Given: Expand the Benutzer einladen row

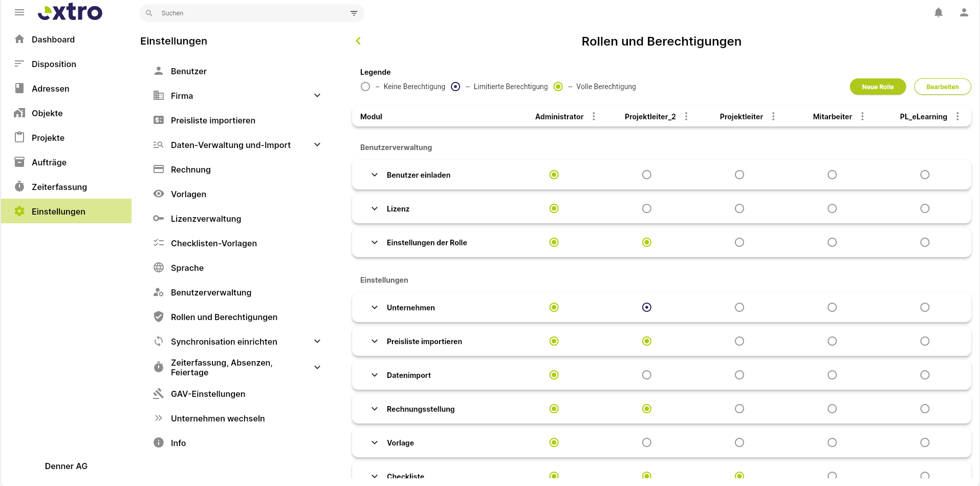Looking at the screenshot, I should tap(375, 175).
